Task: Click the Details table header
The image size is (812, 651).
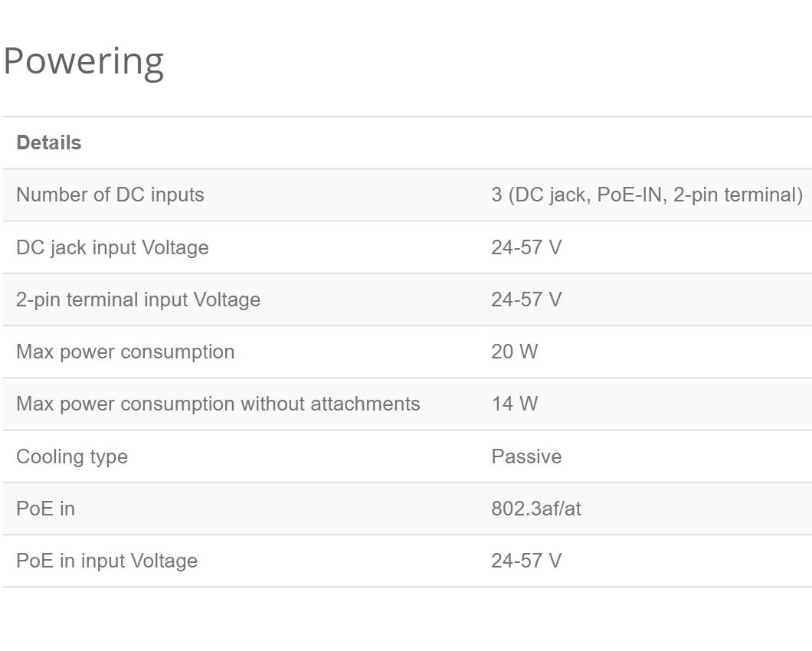Action: coord(48,143)
